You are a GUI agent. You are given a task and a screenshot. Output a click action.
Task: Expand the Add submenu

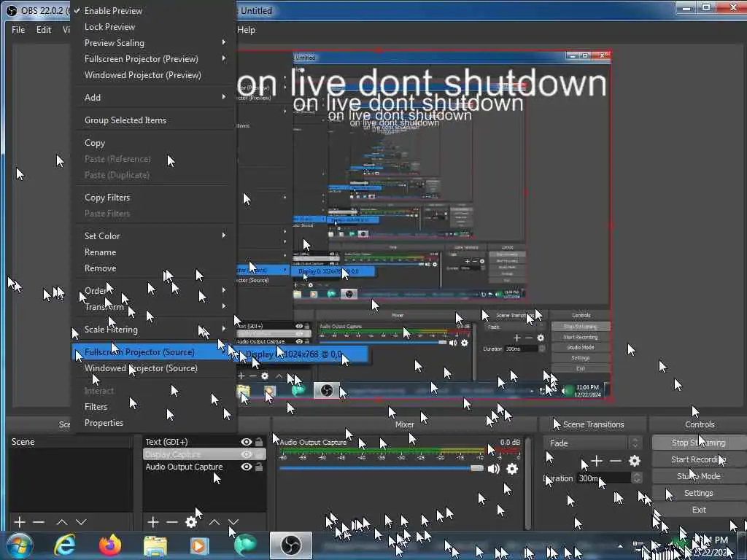coord(153,98)
